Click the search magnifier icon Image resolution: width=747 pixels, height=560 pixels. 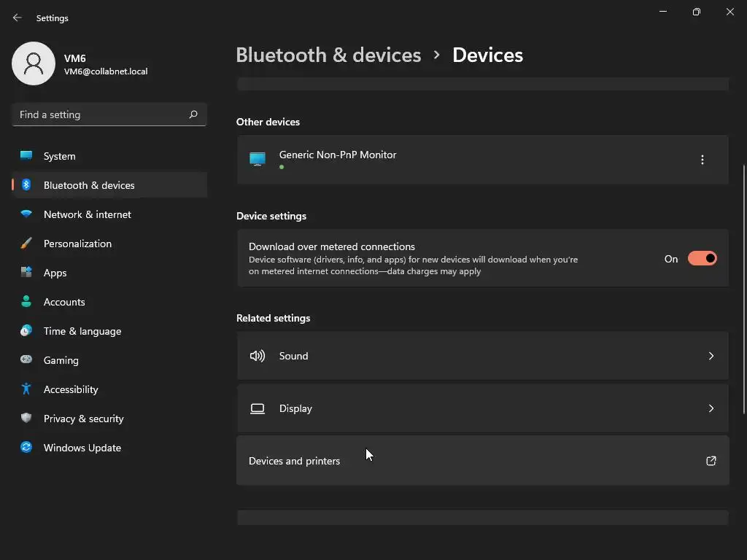click(x=193, y=114)
